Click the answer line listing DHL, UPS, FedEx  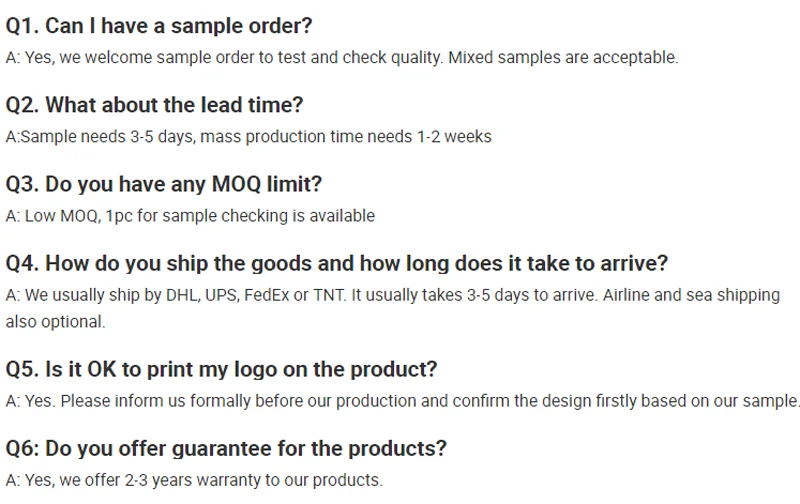pyautogui.click(x=393, y=295)
